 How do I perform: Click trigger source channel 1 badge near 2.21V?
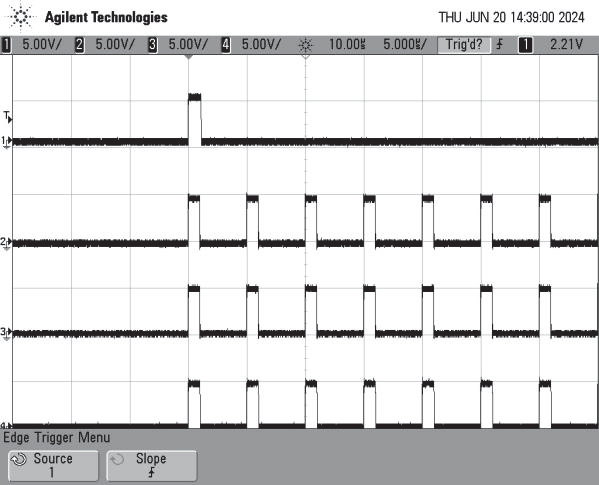pos(525,45)
